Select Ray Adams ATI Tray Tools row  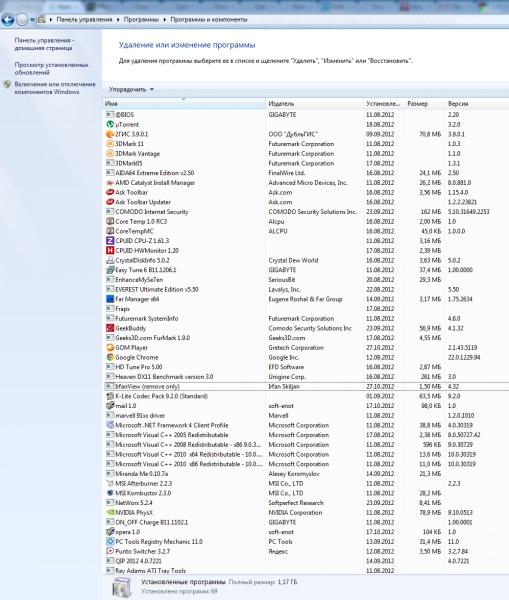click(x=306, y=571)
